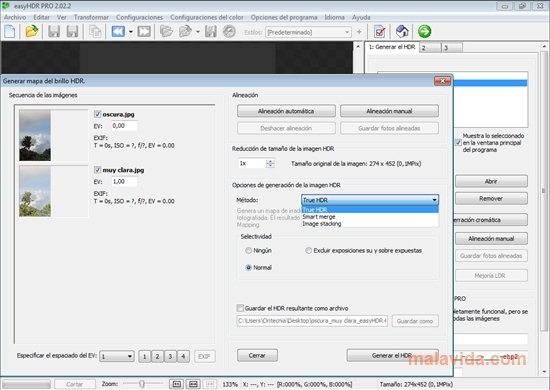Choose Smart merge from the method list

coord(370,217)
